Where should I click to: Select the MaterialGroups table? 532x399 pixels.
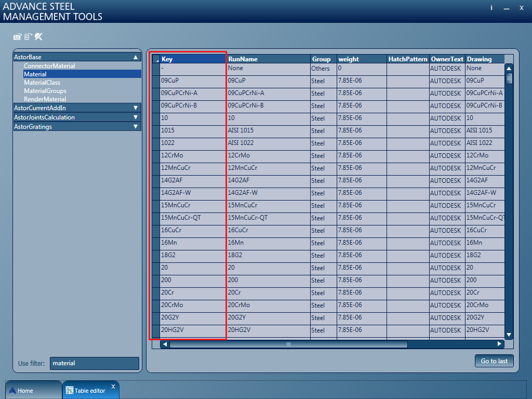[x=45, y=91]
